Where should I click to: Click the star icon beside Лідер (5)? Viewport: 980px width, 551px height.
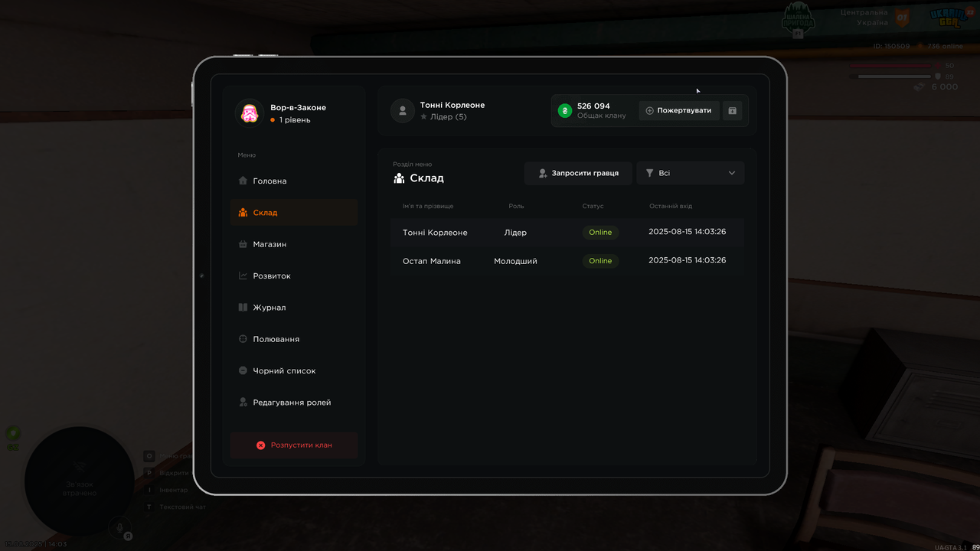(x=423, y=117)
